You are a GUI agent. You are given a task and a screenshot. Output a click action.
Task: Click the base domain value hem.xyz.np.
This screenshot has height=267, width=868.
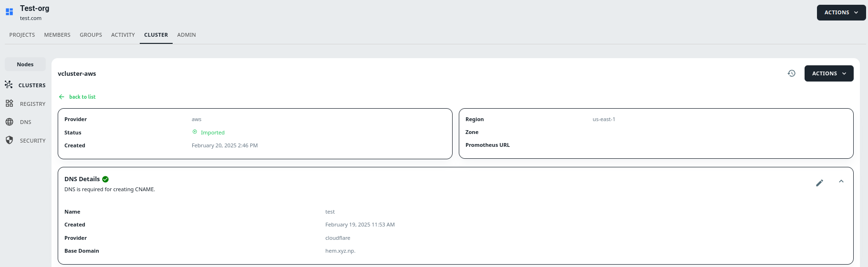[341, 251]
